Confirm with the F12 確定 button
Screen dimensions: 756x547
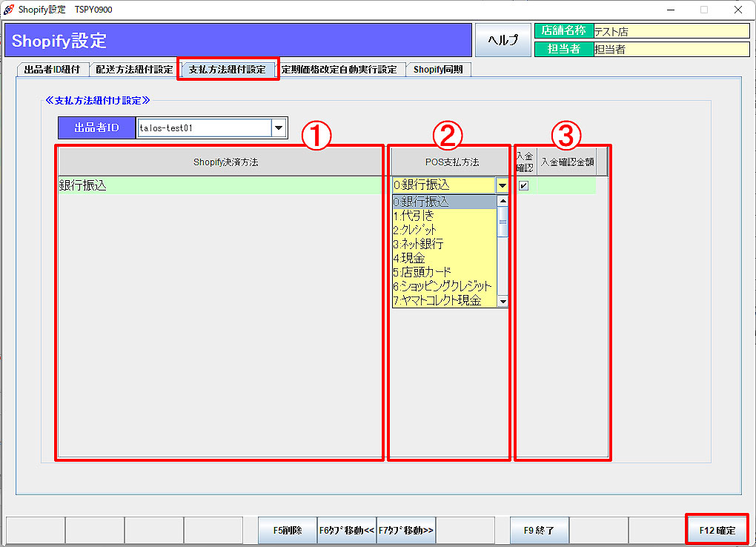(717, 530)
